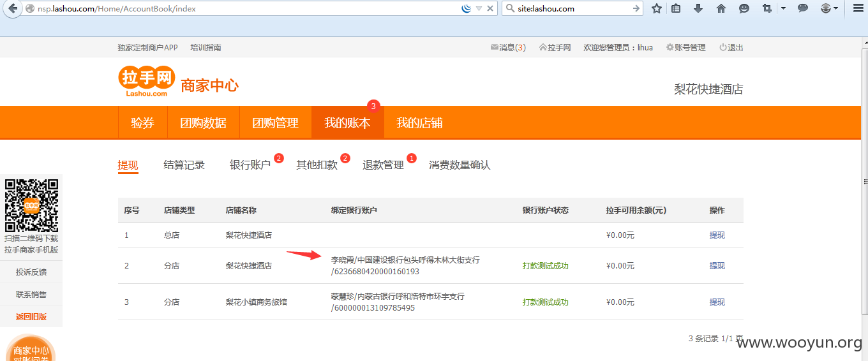Go back using the browser back arrow

[11, 9]
